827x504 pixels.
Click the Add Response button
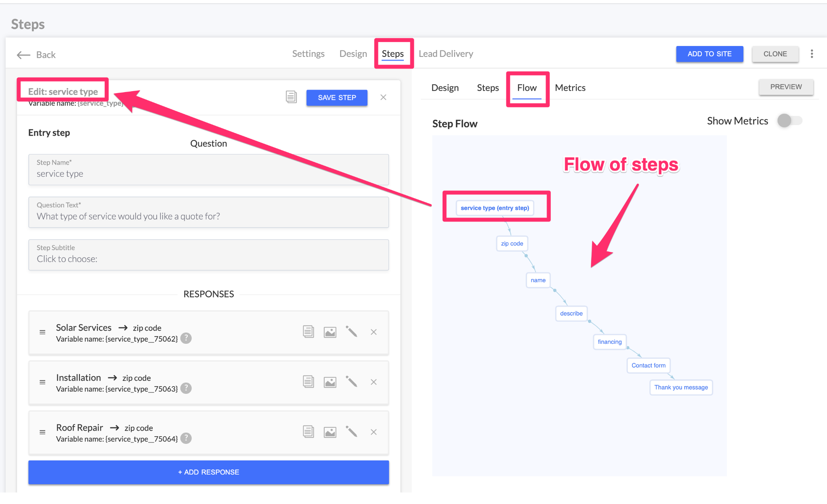click(x=208, y=472)
